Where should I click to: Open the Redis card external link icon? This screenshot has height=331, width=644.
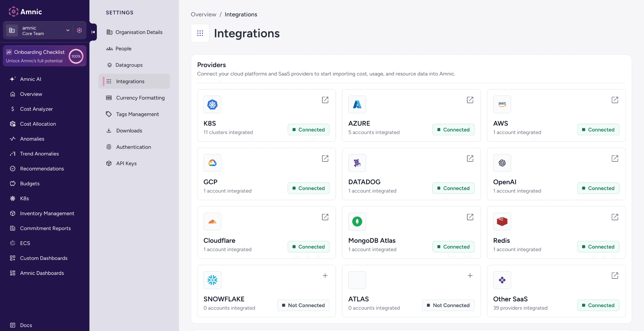point(615,217)
